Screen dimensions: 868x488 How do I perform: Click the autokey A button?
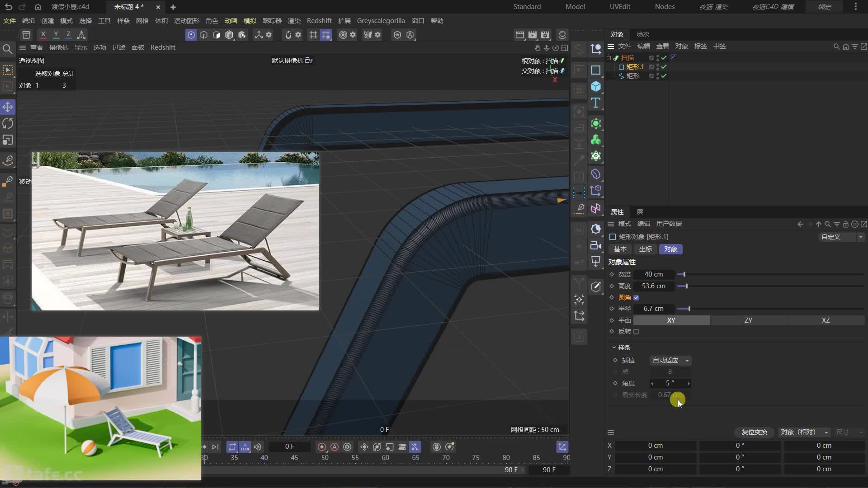pos(335,447)
